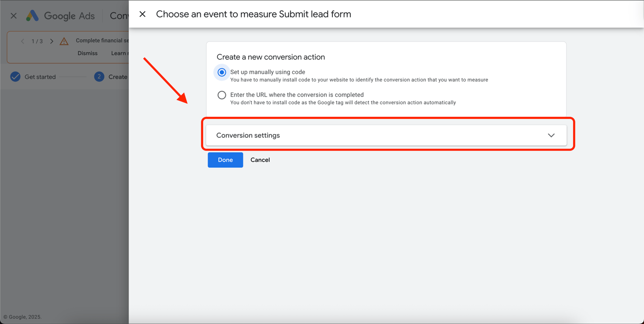Select Set up manually using code
The width and height of the screenshot is (644, 324).
[222, 72]
